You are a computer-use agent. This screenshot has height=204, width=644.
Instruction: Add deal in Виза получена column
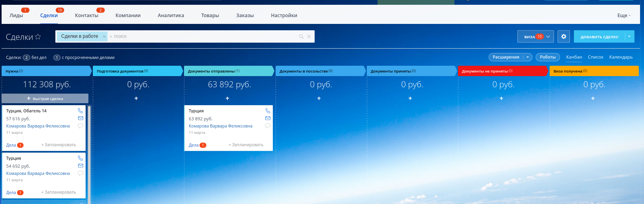tap(593, 98)
